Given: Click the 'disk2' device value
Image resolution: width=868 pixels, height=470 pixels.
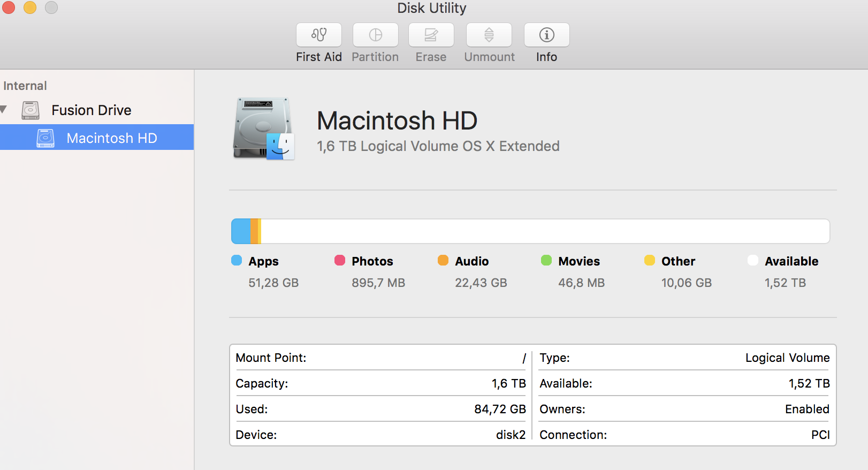Looking at the screenshot, I should coord(511,435).
